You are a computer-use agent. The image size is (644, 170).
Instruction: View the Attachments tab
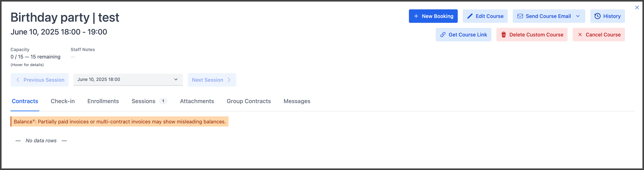point(197,101)
